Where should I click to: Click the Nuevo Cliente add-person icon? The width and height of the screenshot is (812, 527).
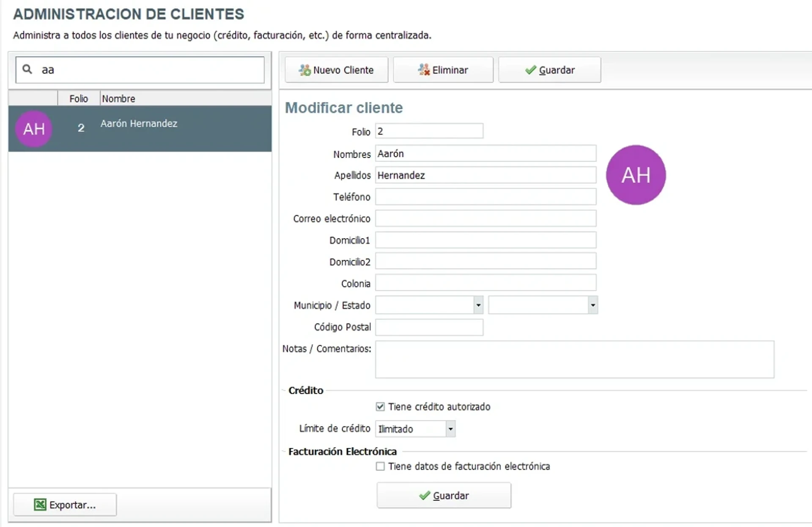(304, 70)
